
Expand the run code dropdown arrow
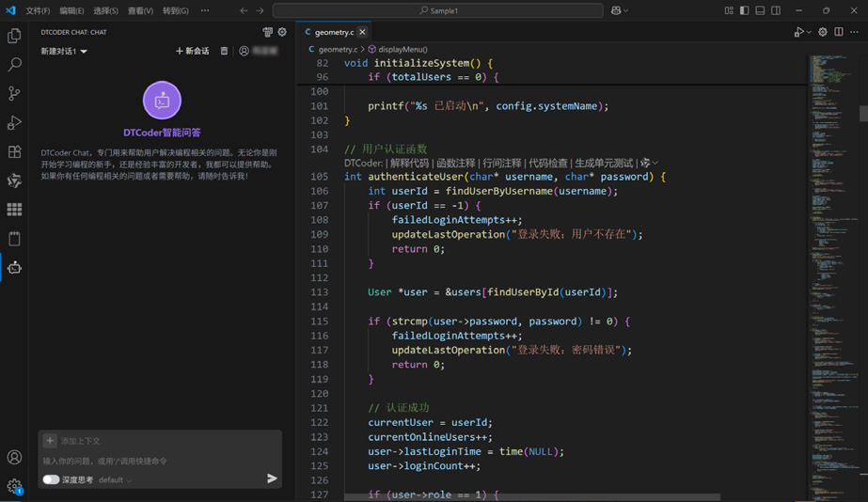coord(809,33)
